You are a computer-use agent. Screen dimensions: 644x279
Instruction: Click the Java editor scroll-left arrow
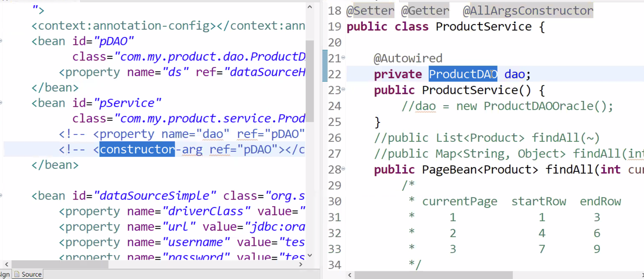tap(350, 275)
